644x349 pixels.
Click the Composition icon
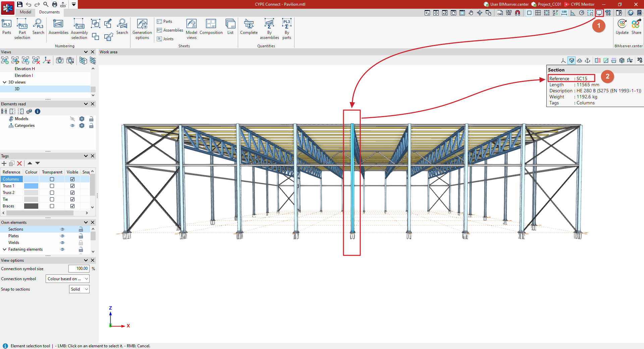click(x=211, y=27)
